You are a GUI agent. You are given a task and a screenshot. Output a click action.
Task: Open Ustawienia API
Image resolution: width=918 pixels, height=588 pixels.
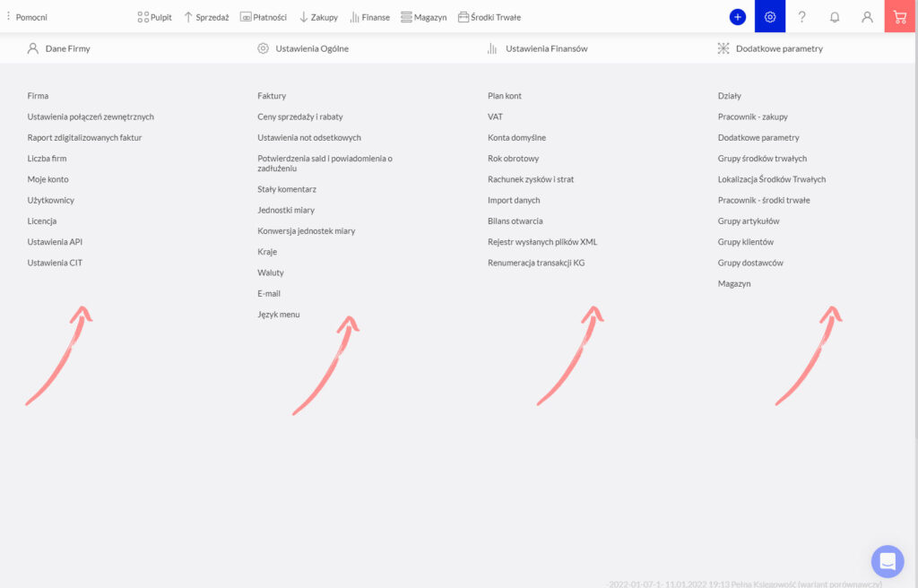click(55, 242)
